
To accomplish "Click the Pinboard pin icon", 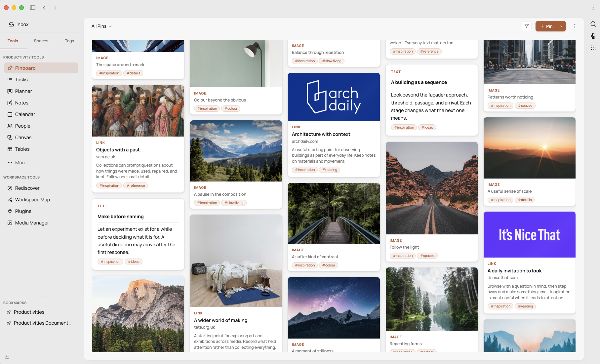I will pos(10,68).
